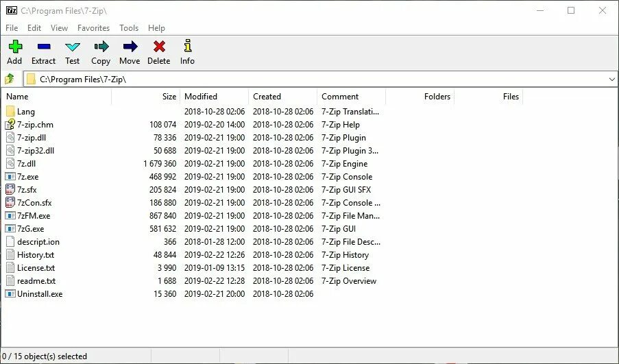Select the History.txt file name
619x364 pixels.
(x=36, y=255)
